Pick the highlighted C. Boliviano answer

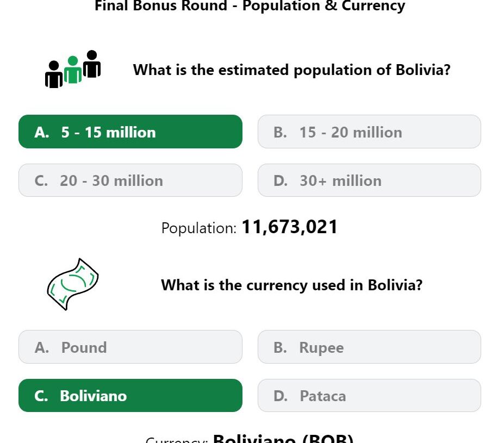pyautogui.click(x=130, y=396)
